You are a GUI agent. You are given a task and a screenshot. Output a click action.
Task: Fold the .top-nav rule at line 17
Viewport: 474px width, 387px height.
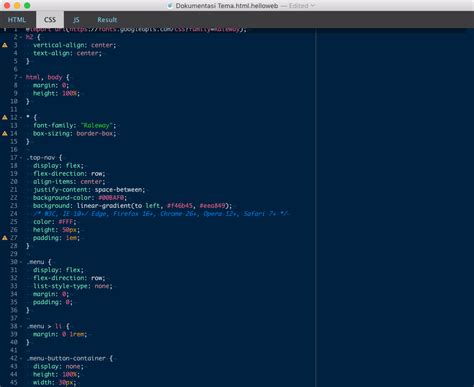click(21, 157)
